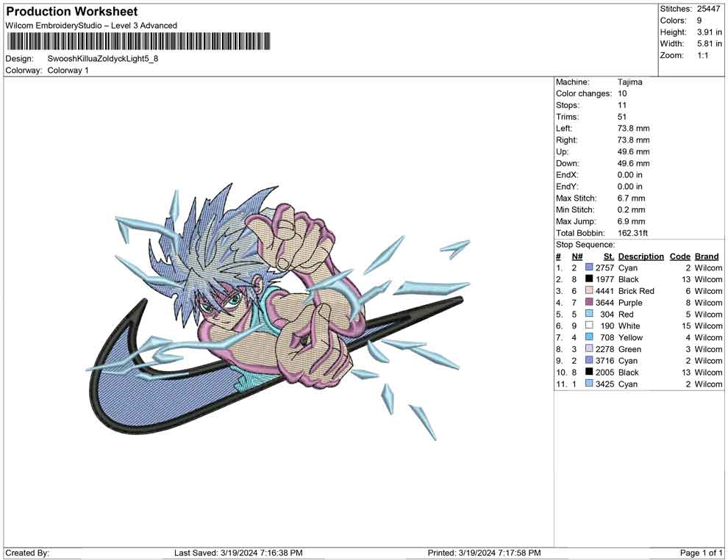This screenshot has height=560, width=728.
Task: Select the 708 Yellow swatch
Action: coord(589,337)
